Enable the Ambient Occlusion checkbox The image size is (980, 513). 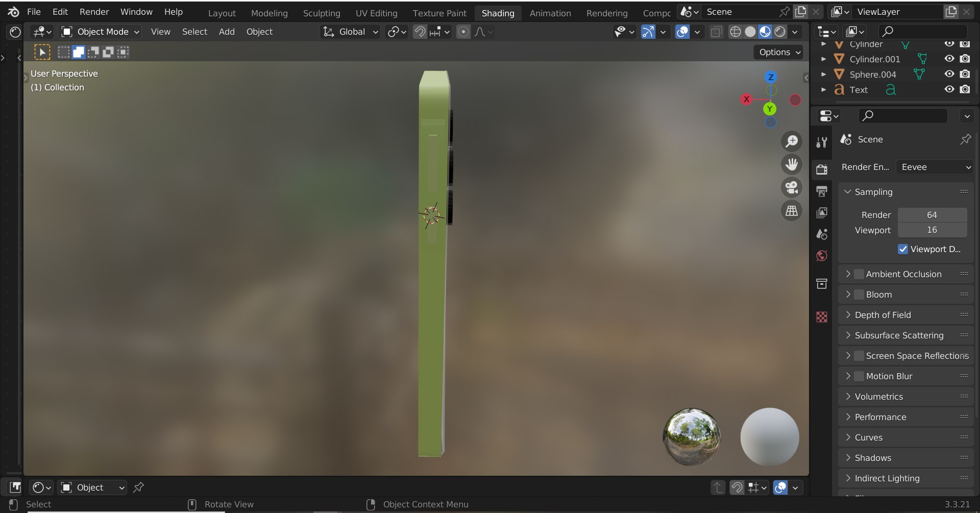tap(859, 274)
